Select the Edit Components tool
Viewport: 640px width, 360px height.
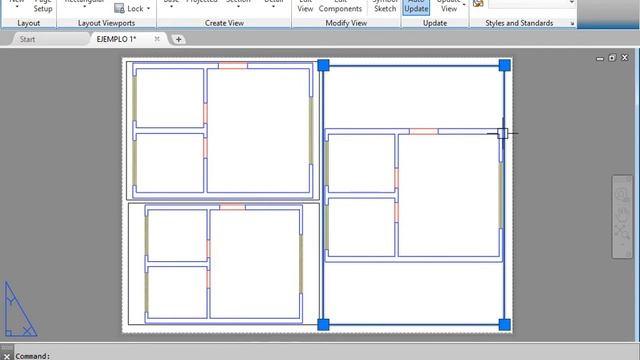point(340,6)
